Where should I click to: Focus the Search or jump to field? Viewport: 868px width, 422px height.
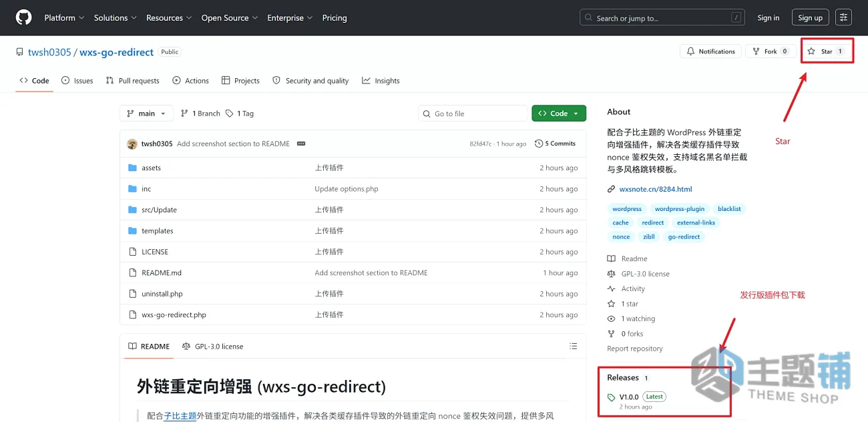662,18
